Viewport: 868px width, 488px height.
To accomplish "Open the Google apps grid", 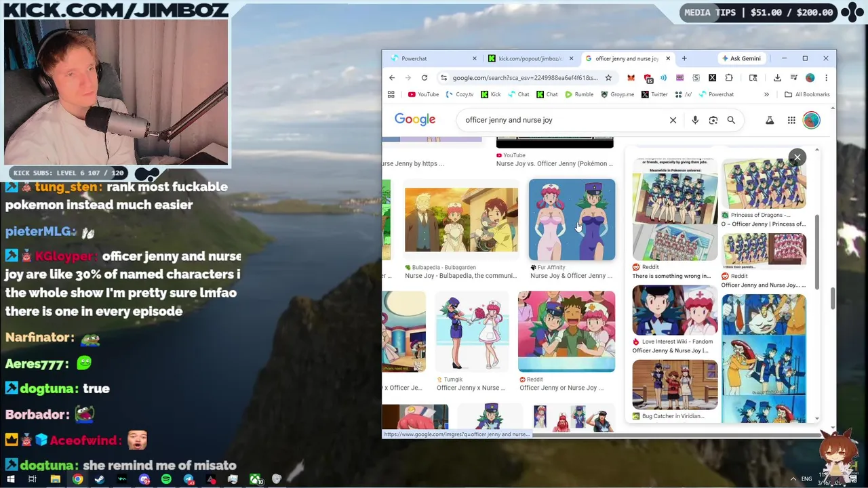I will (x=791, y=120).
